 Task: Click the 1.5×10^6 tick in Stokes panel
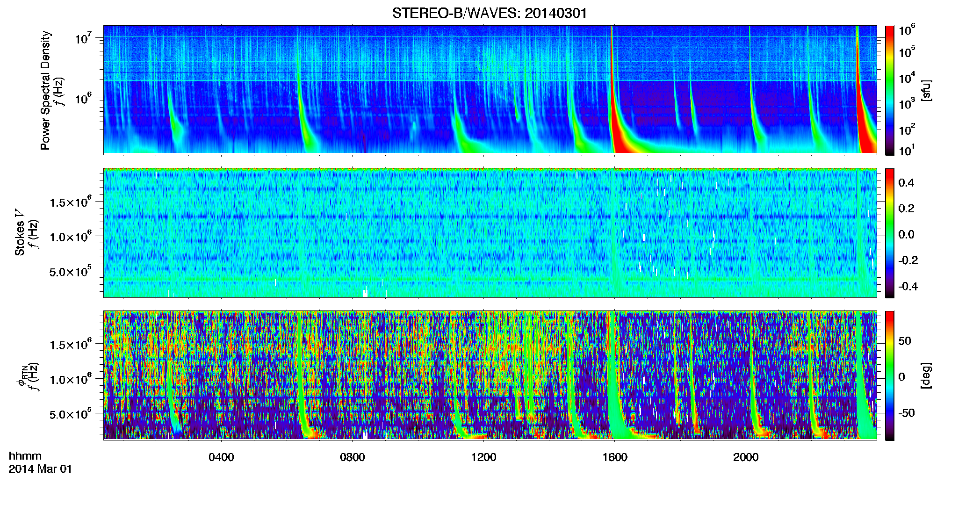pyautogui.click(x=71, y=202)
